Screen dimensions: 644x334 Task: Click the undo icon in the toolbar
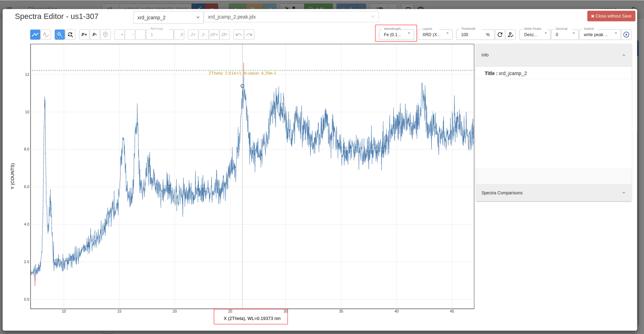(x=239, y=34)
